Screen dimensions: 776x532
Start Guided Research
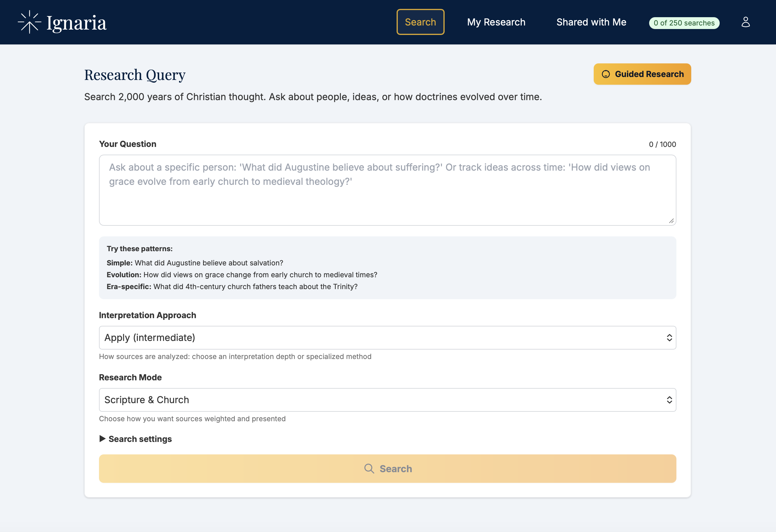(642, 74)
